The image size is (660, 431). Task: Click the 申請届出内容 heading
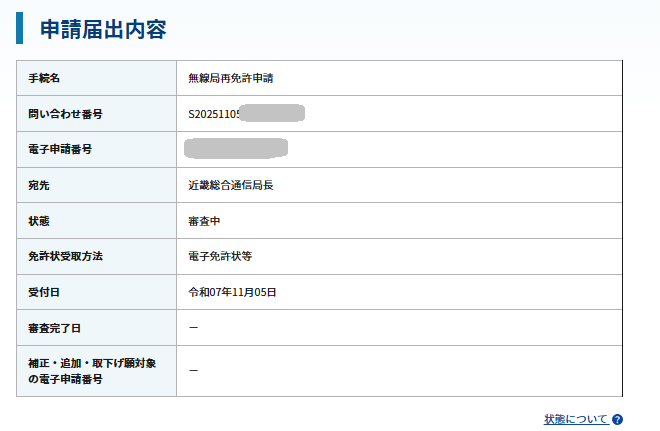pos(102,29)
